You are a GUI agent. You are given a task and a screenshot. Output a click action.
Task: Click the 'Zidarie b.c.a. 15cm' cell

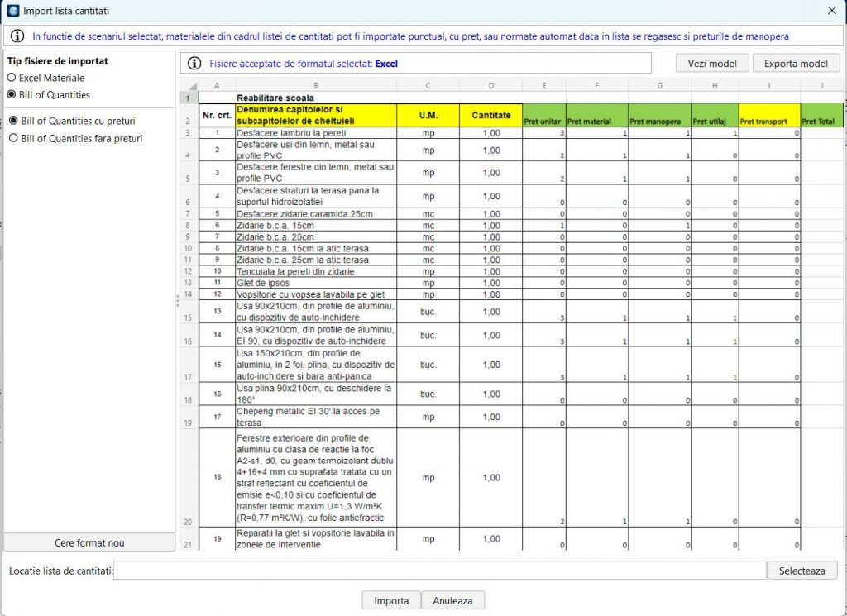(x=316, y=225)
